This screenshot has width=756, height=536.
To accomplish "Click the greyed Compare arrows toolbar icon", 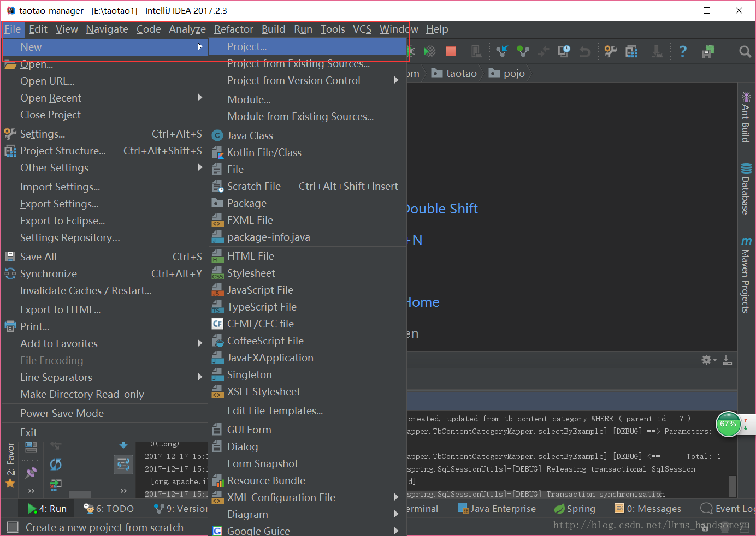I will [544, 51].
